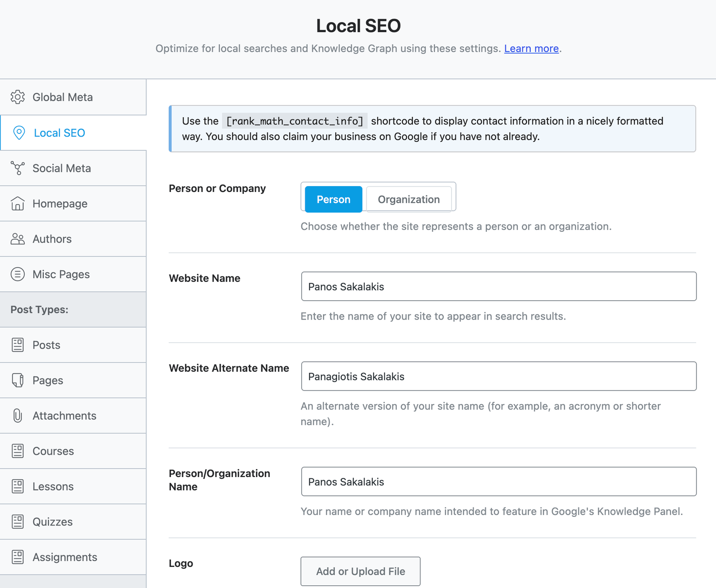Select the Person option
716x588 pixels.
(x=333, y=199)
